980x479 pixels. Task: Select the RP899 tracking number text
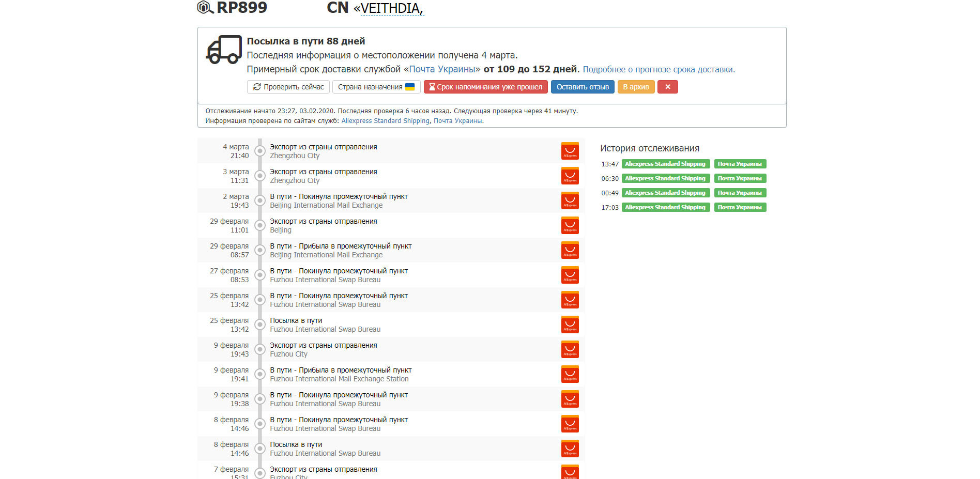click(242, 7)
